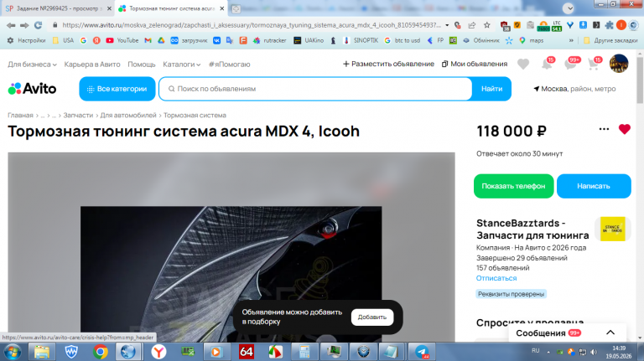Click the Поиск по объявлениям field

point(315,89)
